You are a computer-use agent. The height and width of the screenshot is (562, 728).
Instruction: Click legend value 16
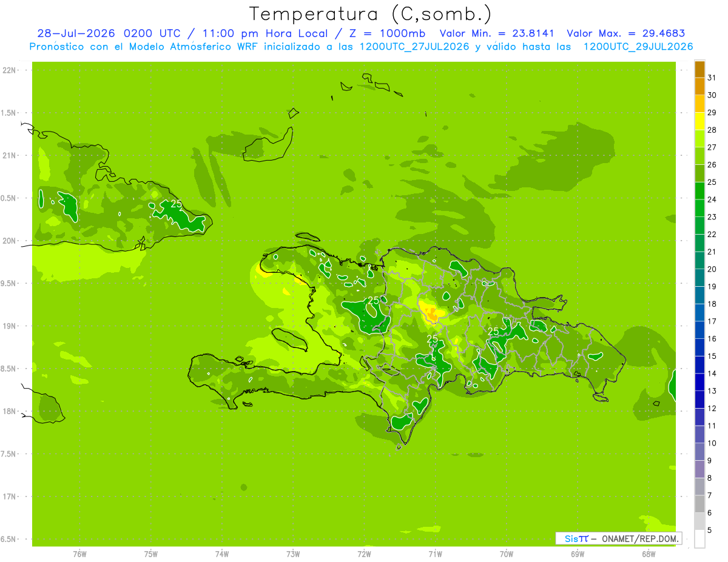pos(712,339)
